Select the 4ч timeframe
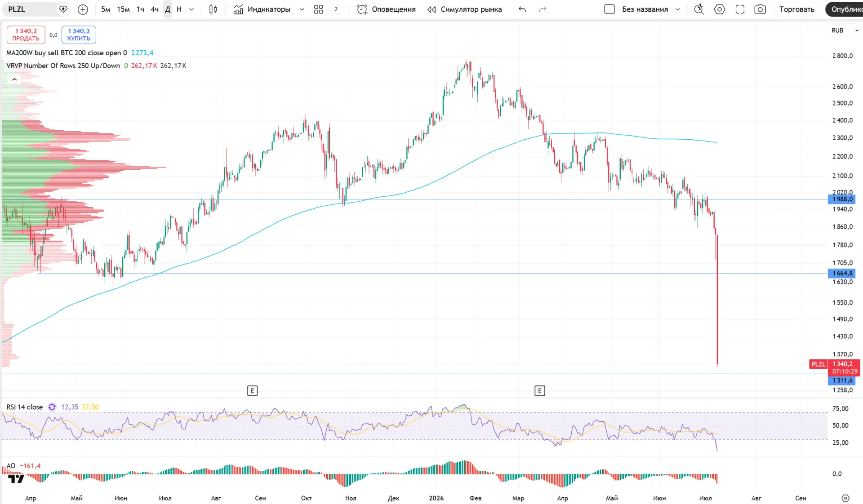 [155, 9]
